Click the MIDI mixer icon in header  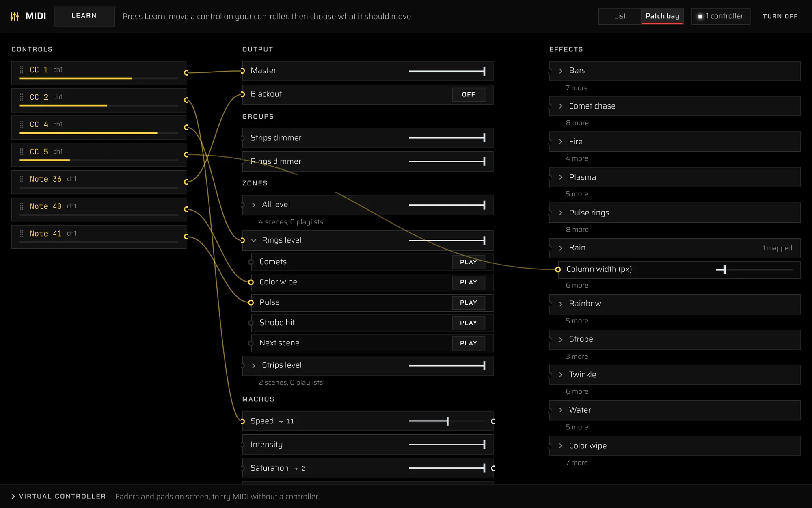[x=15, y=16]
